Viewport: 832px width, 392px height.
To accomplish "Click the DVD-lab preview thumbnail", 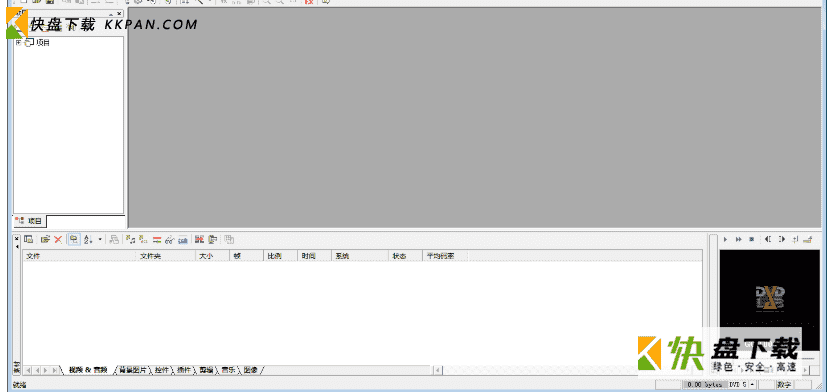I will [x=770, y=300].
